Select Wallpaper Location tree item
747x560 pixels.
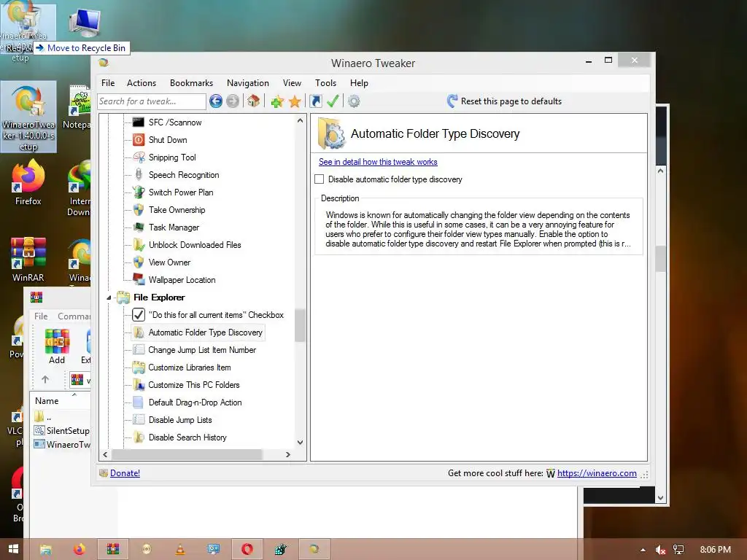click(x=182, y=280)
